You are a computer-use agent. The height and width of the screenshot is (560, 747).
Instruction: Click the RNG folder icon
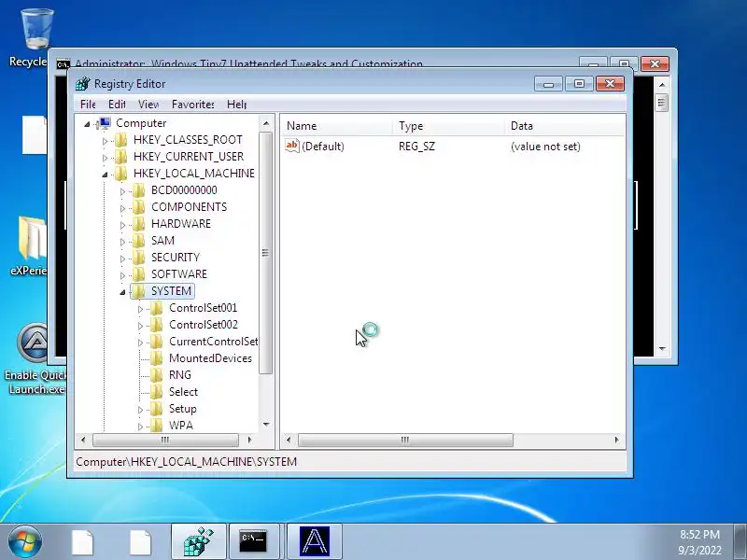[156, 375]
